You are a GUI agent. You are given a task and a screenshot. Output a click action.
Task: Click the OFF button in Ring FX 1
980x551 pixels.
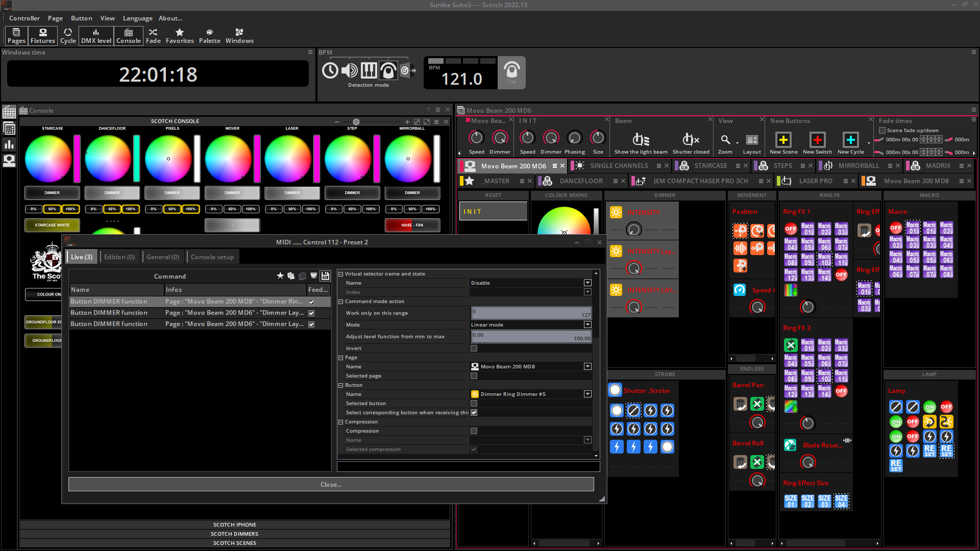tap(791, 229)
